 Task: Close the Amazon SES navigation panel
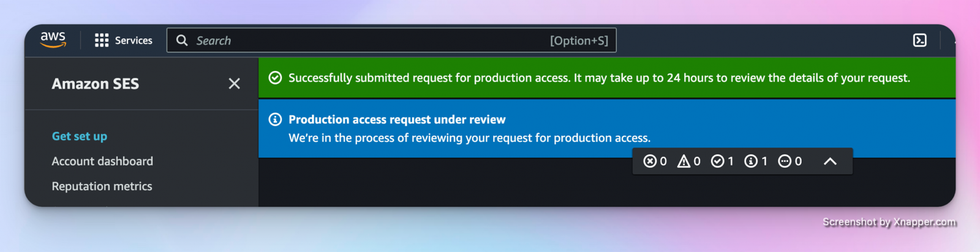coord(234,83)
